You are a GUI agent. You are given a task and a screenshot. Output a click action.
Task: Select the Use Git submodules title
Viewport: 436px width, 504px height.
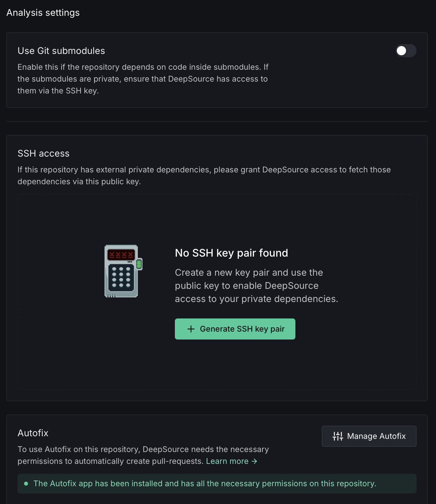(x=61, y=51)
